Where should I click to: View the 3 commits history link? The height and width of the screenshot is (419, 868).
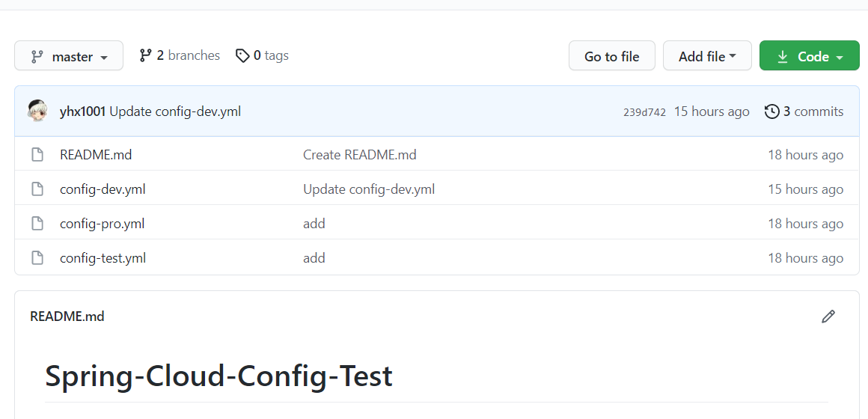coord(813,111)
